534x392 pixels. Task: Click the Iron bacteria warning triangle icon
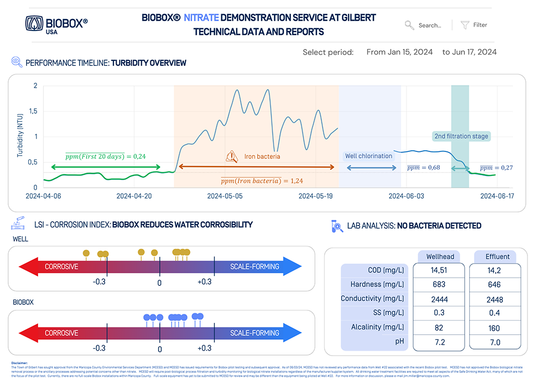point(232,157)
